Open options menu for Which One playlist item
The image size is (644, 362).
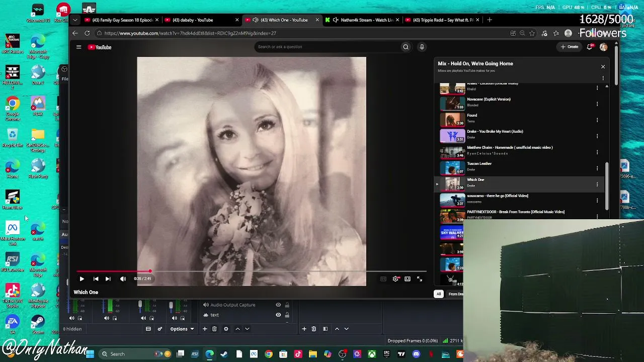[x=597, y=185]
